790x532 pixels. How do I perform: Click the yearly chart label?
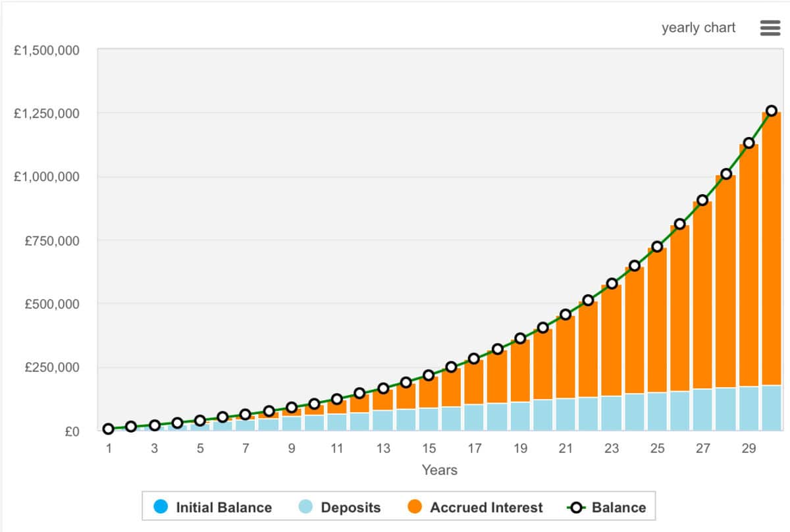pos(698,28)
